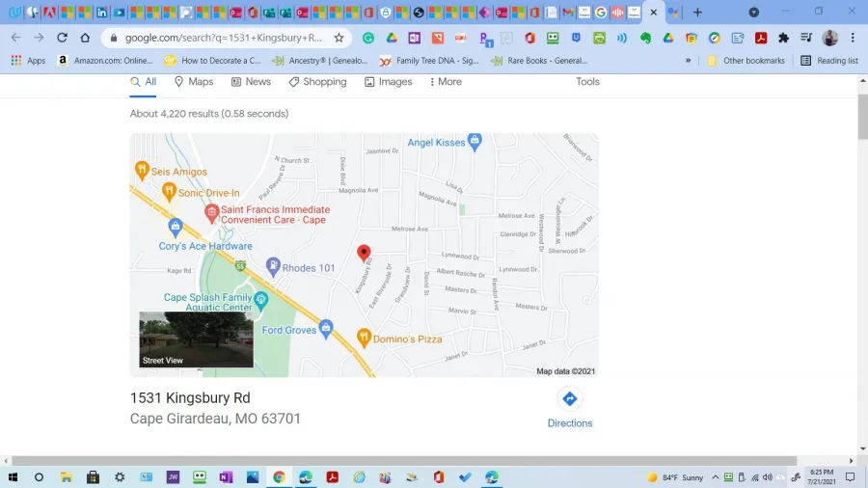Open a new browser tab
Screen dimensions: 868x488
[697, 13]
